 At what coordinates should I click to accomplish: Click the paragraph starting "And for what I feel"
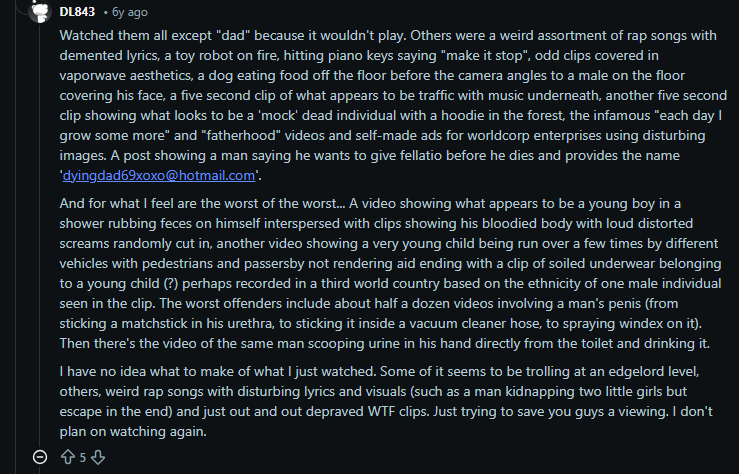pyautogui.click(x=390, y=273)
